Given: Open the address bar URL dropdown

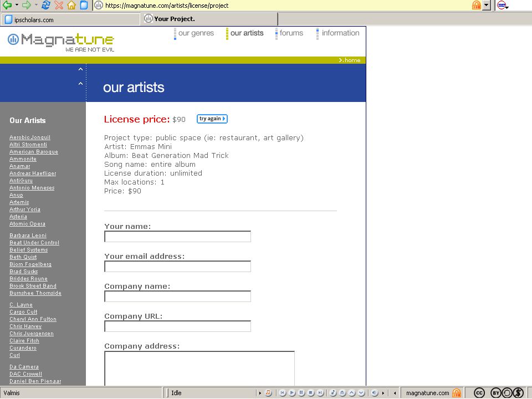Looking at the screenshot, I should pyautogui.click(x=487, y=5).
